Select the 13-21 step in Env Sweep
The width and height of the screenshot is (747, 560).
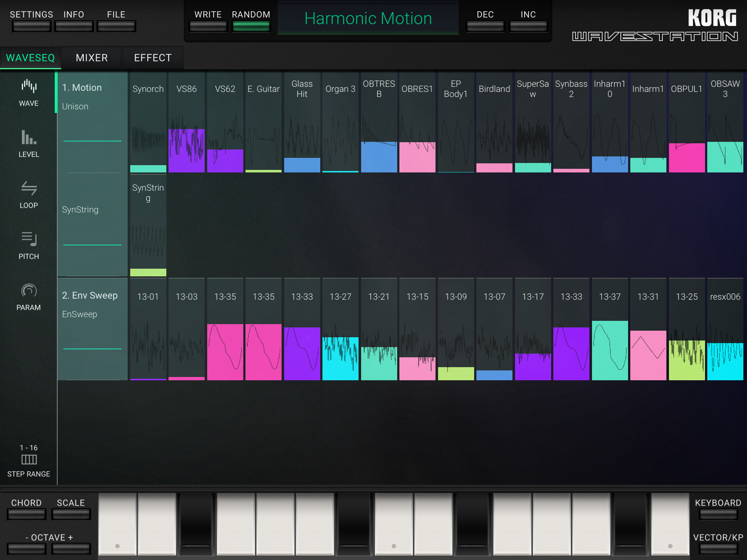point(379,329)
